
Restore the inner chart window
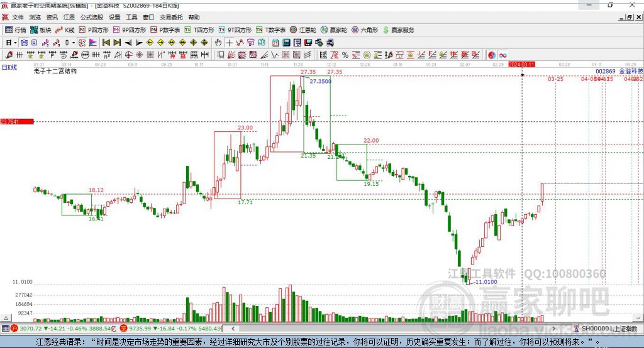pyautogui.click(x=630, y=17)
